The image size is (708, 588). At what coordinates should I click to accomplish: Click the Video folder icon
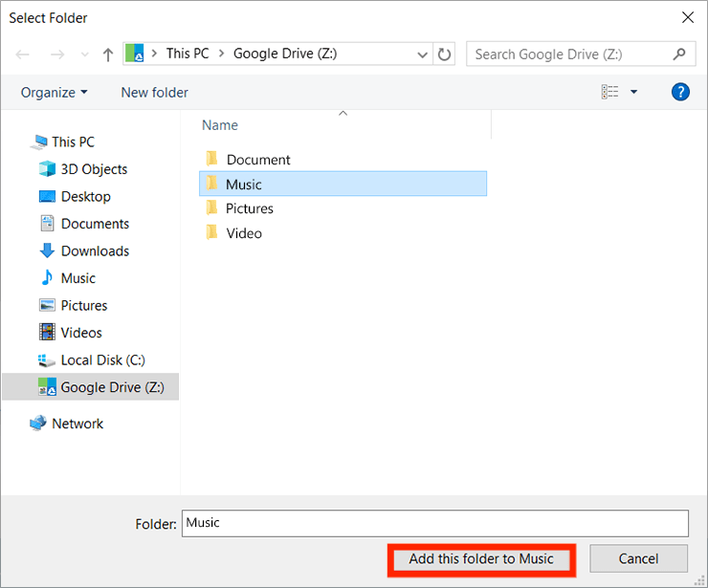(x=211, y=232)
